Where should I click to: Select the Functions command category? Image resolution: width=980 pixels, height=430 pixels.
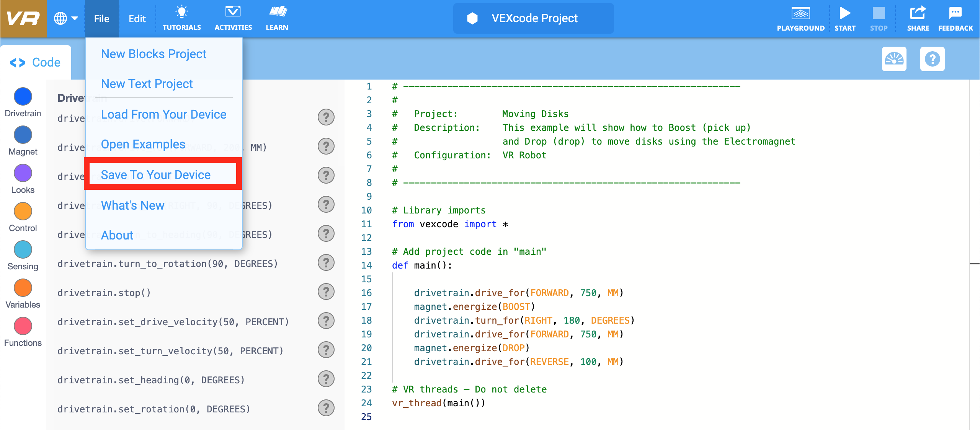pyautogui.click(x=23, y=326)
